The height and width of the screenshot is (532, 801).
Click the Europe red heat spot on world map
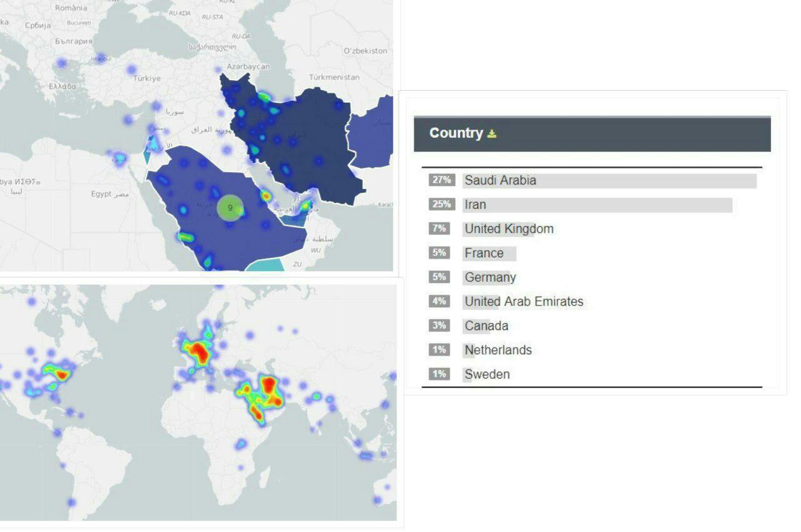(199, 354)
